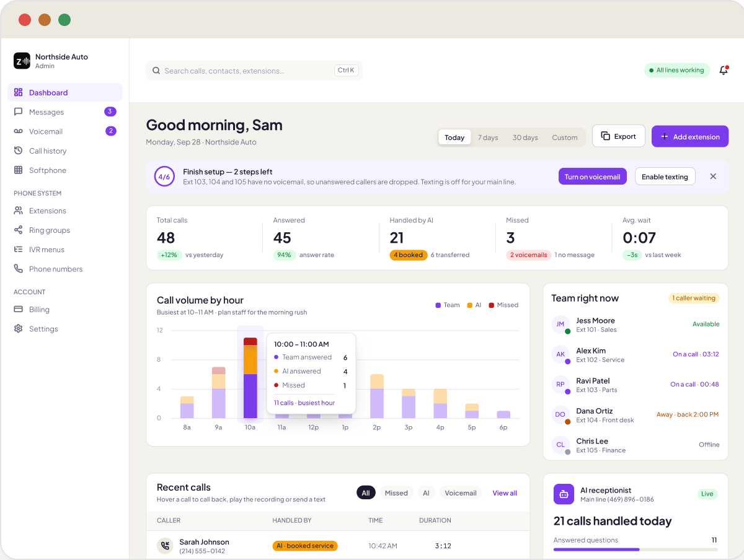744x560 pixels.
Task: Filter recent calls by Voicemail
Action: (461, 493)
